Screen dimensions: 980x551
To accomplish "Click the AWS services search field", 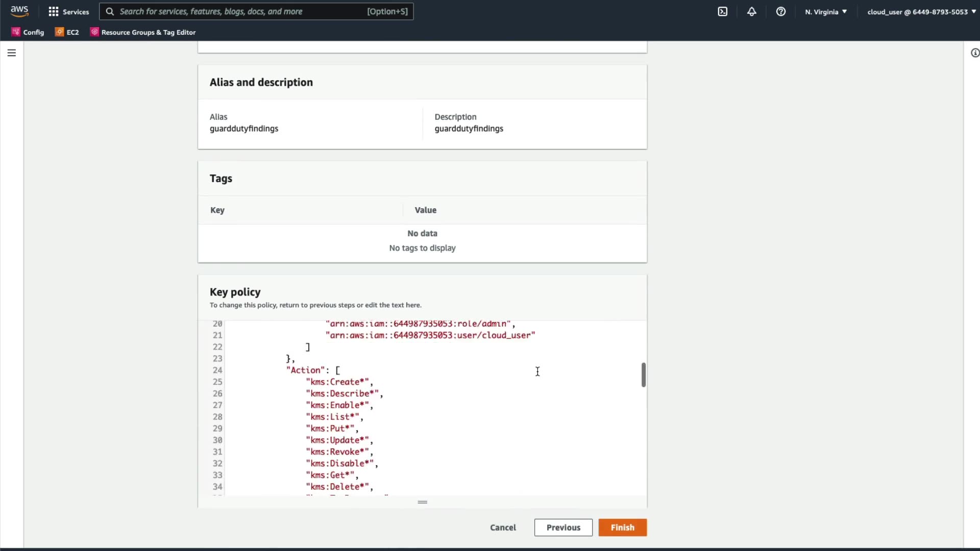I will (x=240, y=11).
